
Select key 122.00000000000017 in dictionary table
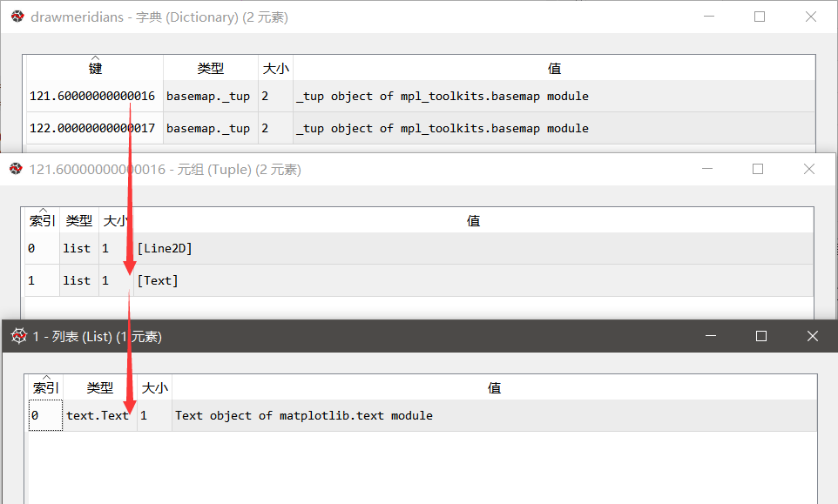point(95,128)
